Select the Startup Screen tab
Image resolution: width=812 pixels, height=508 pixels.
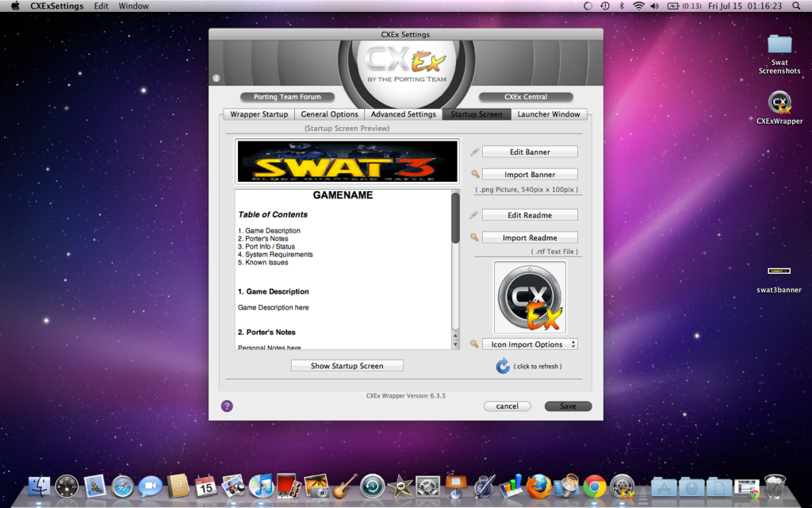pyautogui.click(x=477, y=114)
